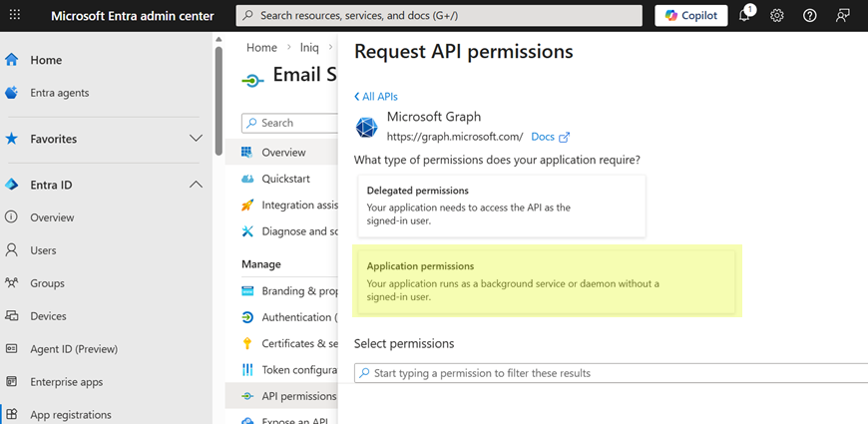Image resolution: width=868 pixels, height=424 pixels.
Task: Click the Integration assistant rocket icon
Action: (x=247, y=205)
